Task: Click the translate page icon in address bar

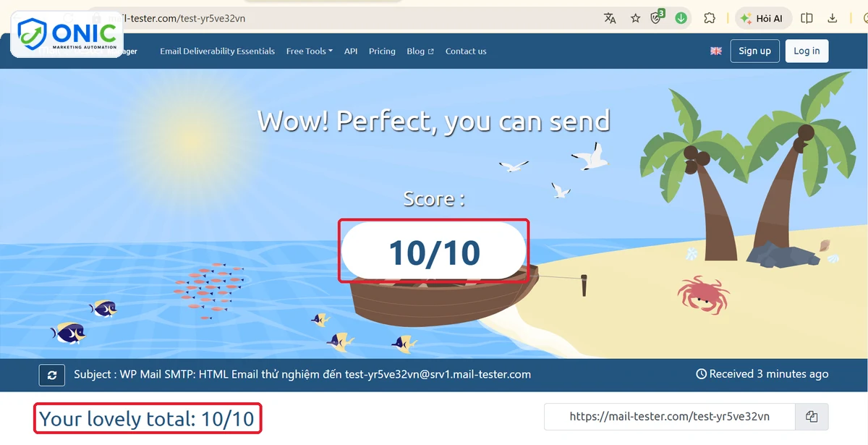Action: point(610,18)
